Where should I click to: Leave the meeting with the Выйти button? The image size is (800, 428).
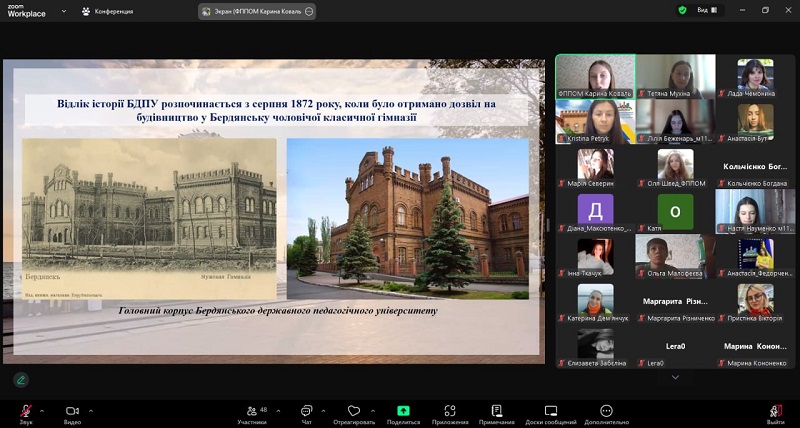[x=776, y=414]
